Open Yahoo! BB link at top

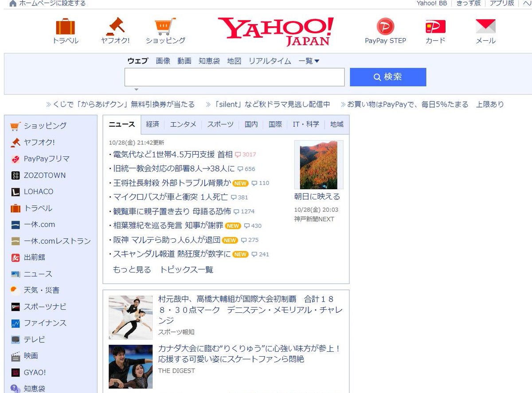[x=432, y=3]
